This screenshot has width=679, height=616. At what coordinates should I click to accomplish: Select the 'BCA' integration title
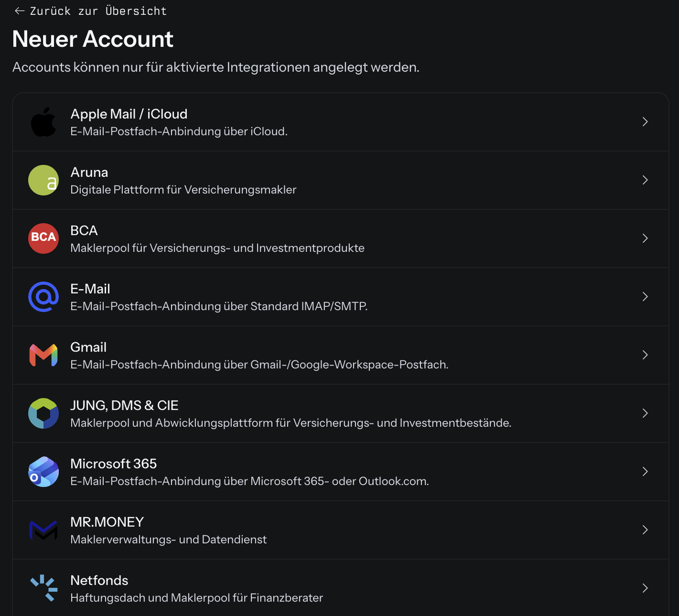coord(84,230)
